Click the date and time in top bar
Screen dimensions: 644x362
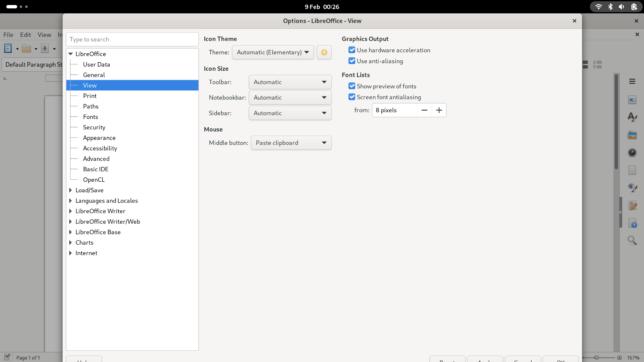click(322, 7)
